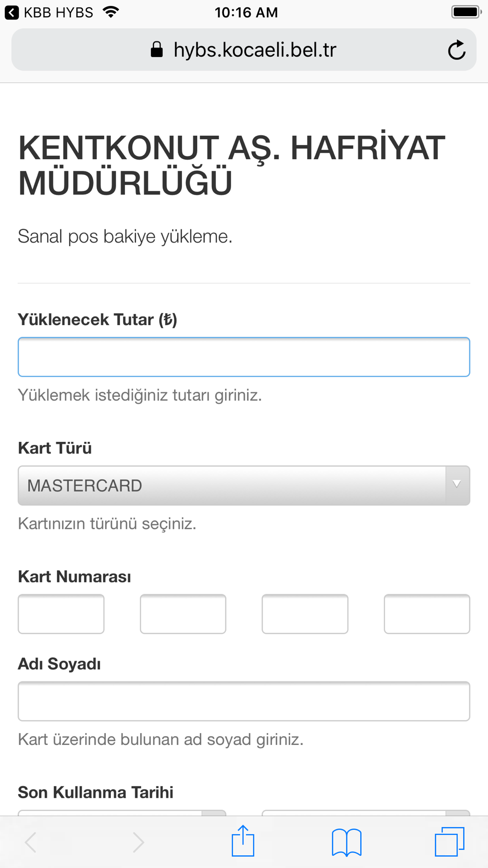Focus the Yüklenecek Tutar amount field
This screenshot has width=488, height=868.
click(244, 357)
